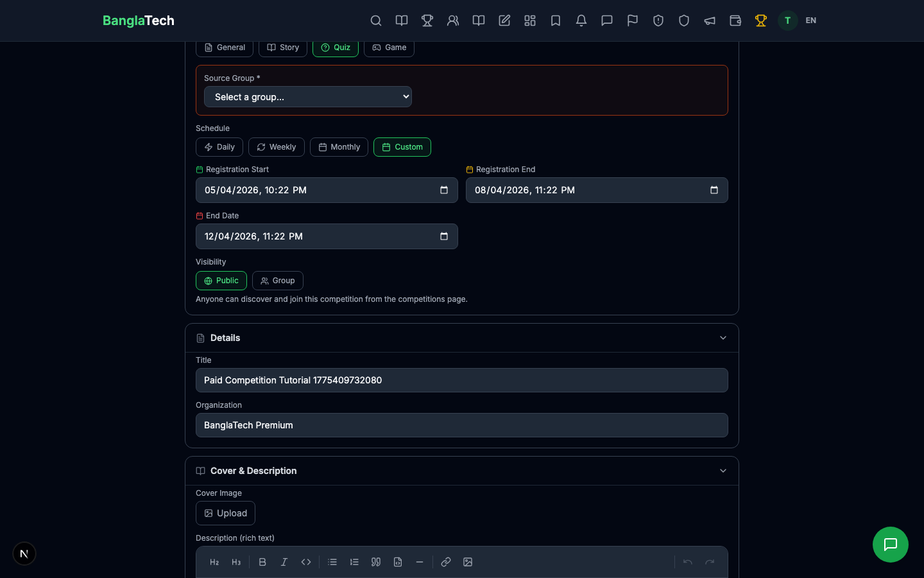
Task: Open the chat support bubble
Action: pos(891,545)
